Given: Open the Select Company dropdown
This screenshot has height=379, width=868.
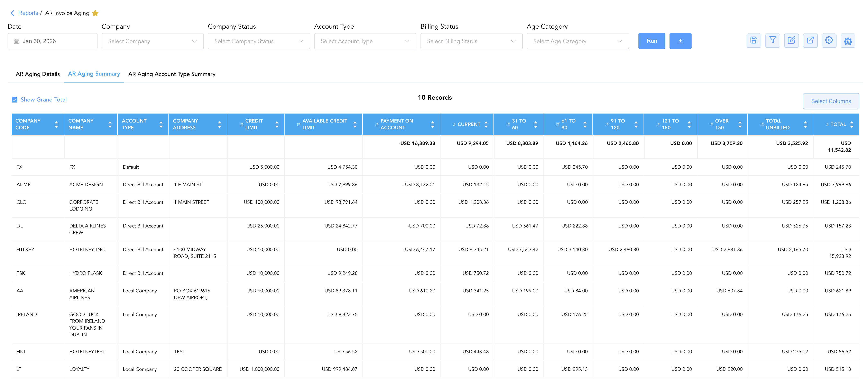Looking at the screenshot, I should click(x=153, y=41).
